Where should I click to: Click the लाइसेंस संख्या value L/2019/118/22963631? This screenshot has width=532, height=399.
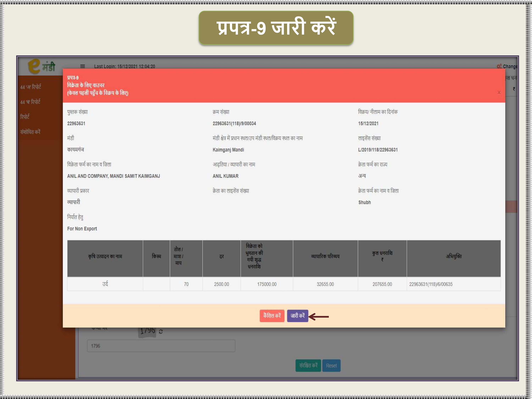click(x=378, y=150)
